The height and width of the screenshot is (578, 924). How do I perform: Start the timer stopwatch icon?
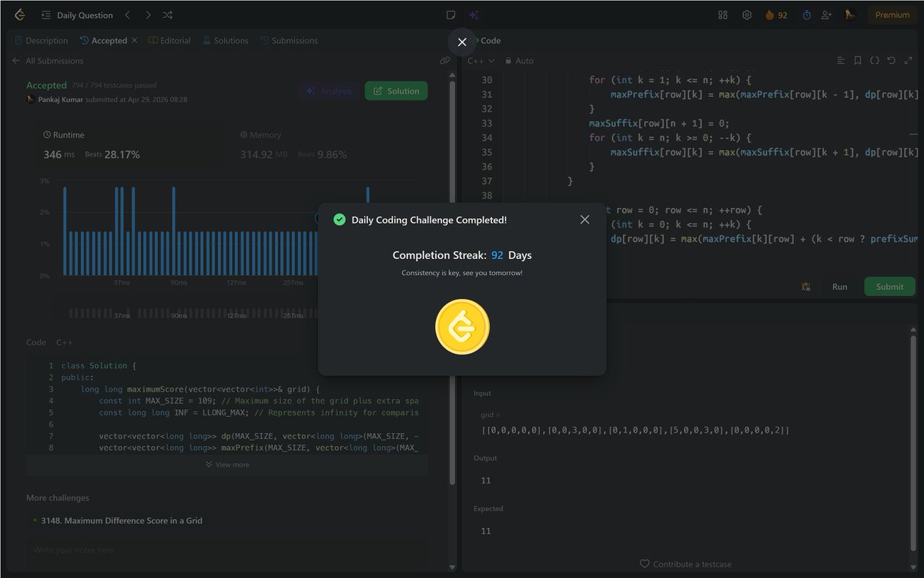806,15
